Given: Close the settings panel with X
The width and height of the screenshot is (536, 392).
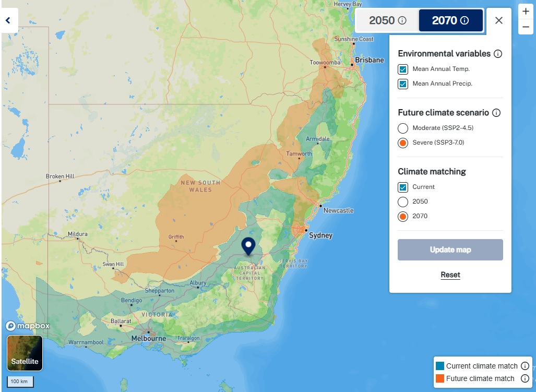Looking at the screenshot, I should click(x=498, y=20).
